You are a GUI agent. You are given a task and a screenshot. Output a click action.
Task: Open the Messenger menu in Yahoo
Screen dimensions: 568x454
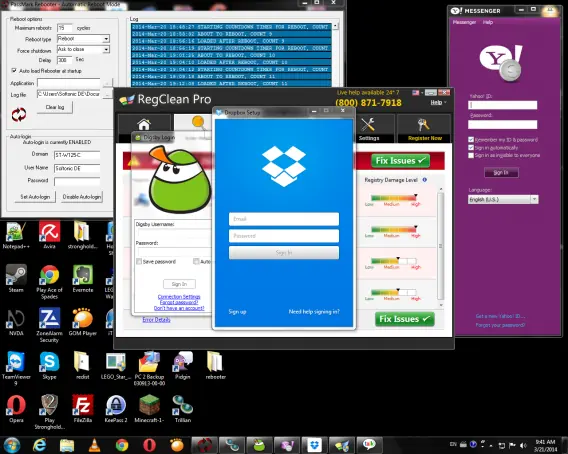pos(464,22)
